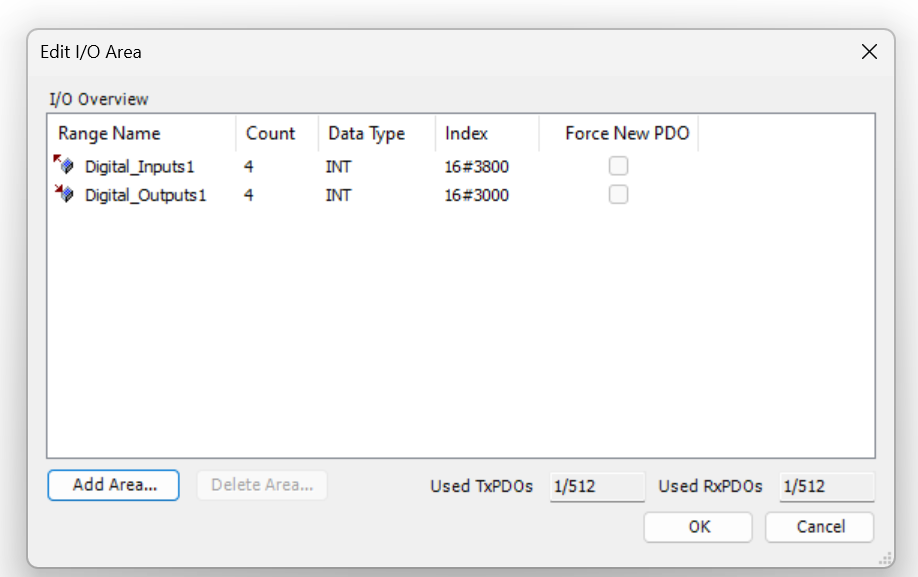The image size is (918, 577).
Task: Click the OK button
Action: click(698, 527)
